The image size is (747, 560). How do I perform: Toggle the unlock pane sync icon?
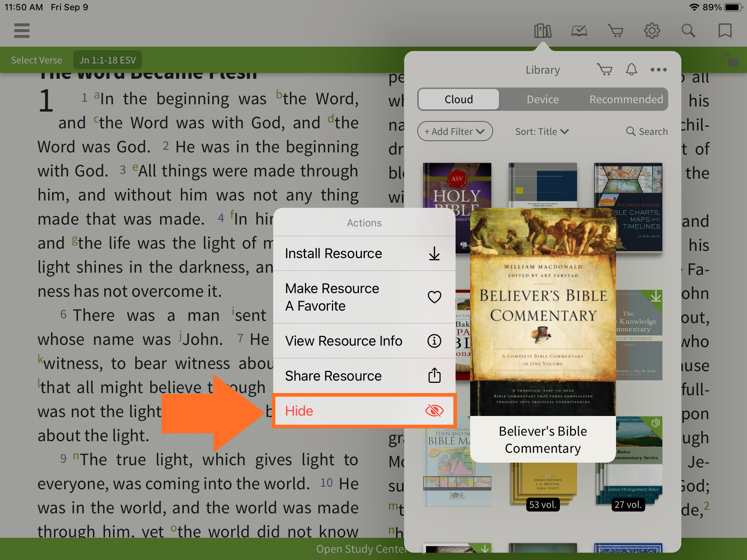tap(731, 60)
